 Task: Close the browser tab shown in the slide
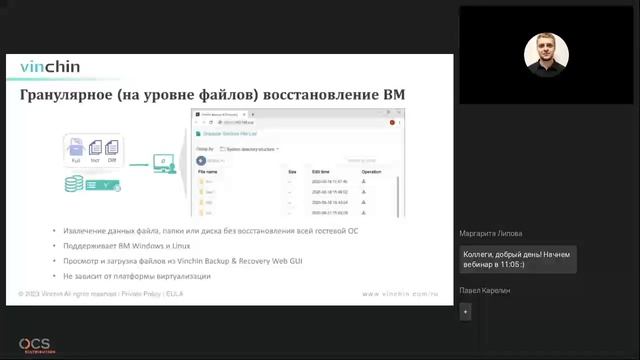pyautogui.click(x=244, y=114)
